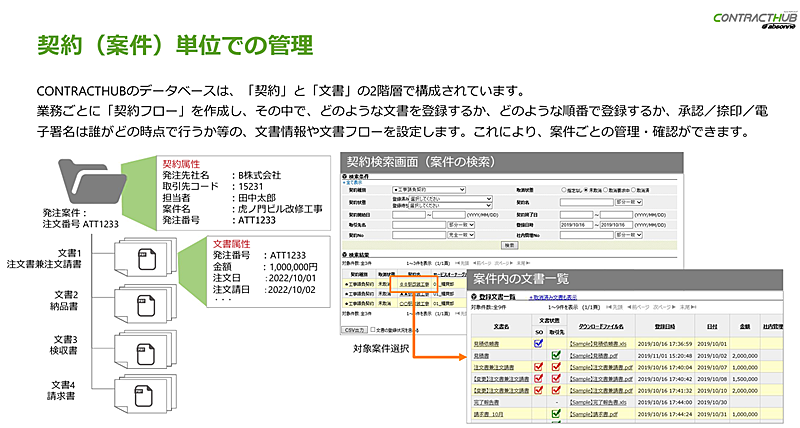Click timestamp 2019/11/01 15:20:48
Screen dimensions: 800x428
pyautogui.click(x=665, y=356)
